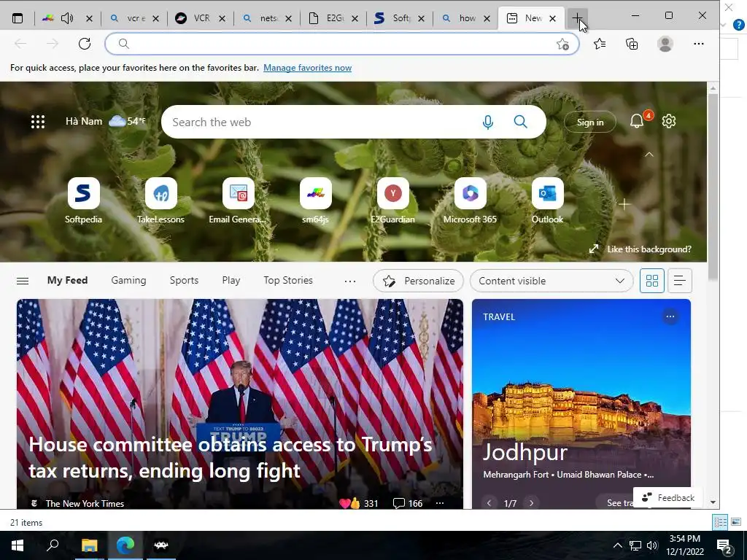Go to previous Travel card slide
747x560 pixels.
[x=489, y=503]
